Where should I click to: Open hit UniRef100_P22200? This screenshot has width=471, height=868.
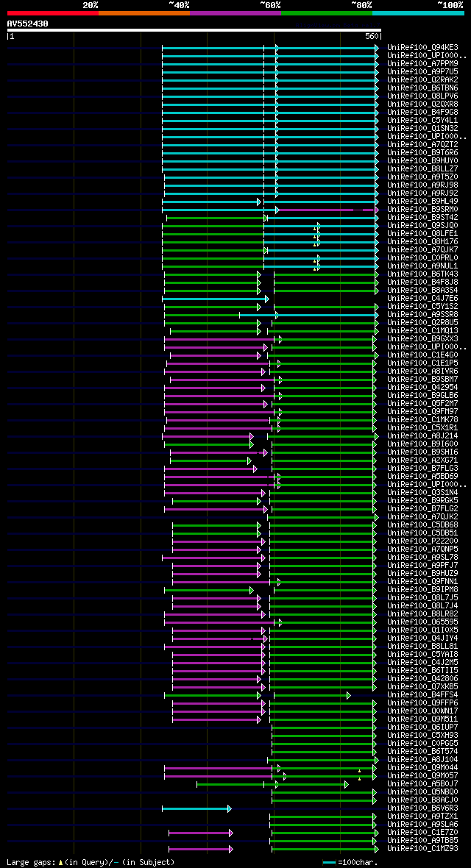pos(422,541)
